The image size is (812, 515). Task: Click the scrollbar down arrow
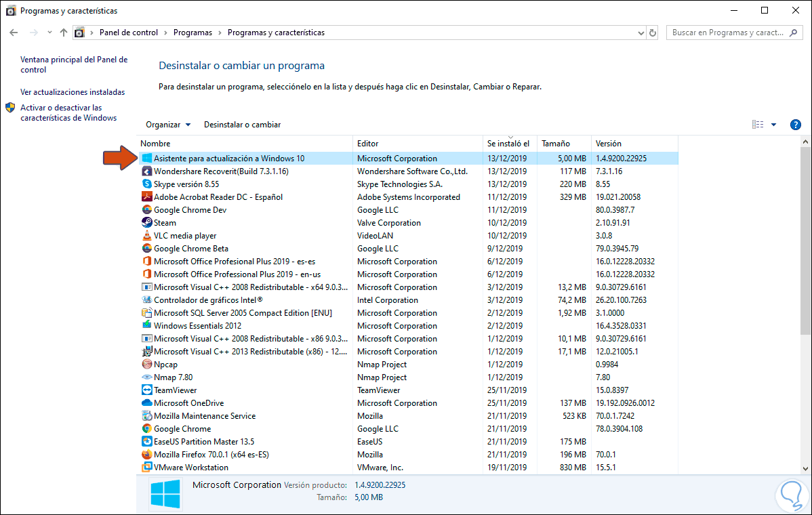(x=805, y=469)
